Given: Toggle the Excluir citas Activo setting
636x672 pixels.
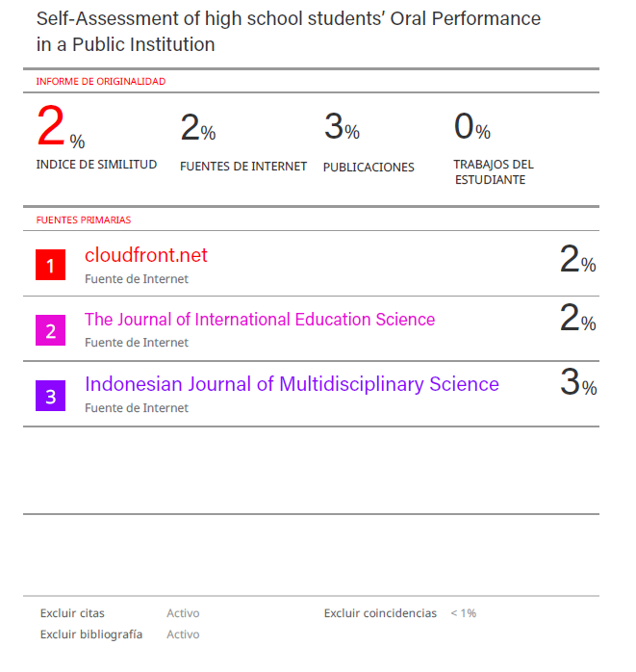Looking at the screenshot, I should click(183, 613).
